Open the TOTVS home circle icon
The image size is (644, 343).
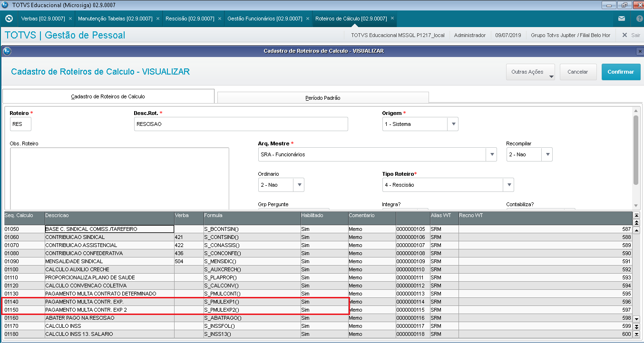coord(9,19)
